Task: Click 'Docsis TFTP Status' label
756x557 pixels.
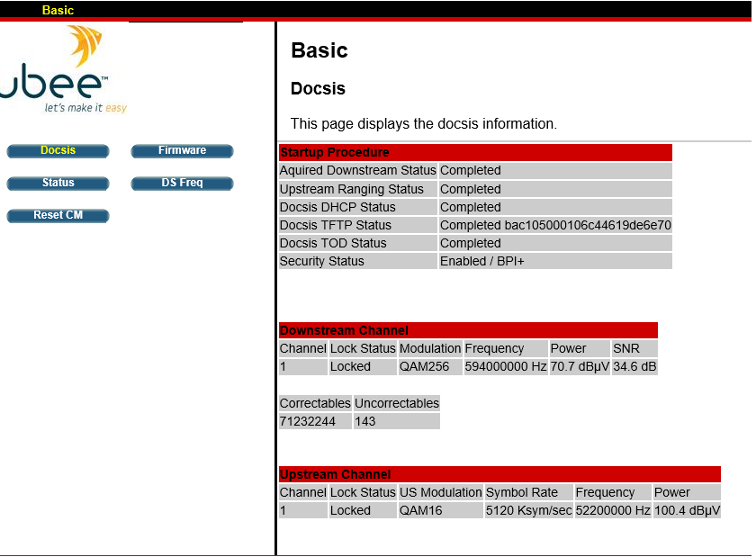Action: coord(358,225)
